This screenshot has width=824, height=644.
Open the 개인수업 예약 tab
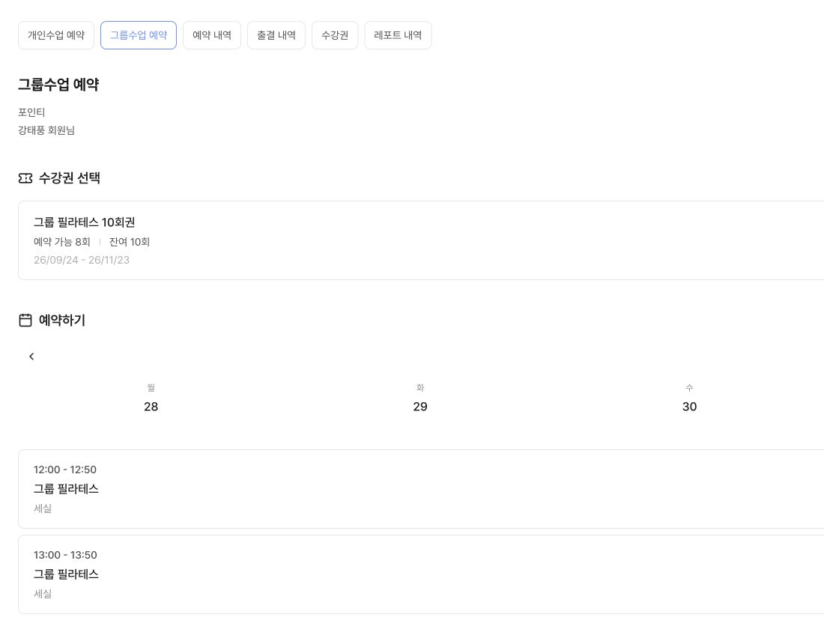(56, 35)
